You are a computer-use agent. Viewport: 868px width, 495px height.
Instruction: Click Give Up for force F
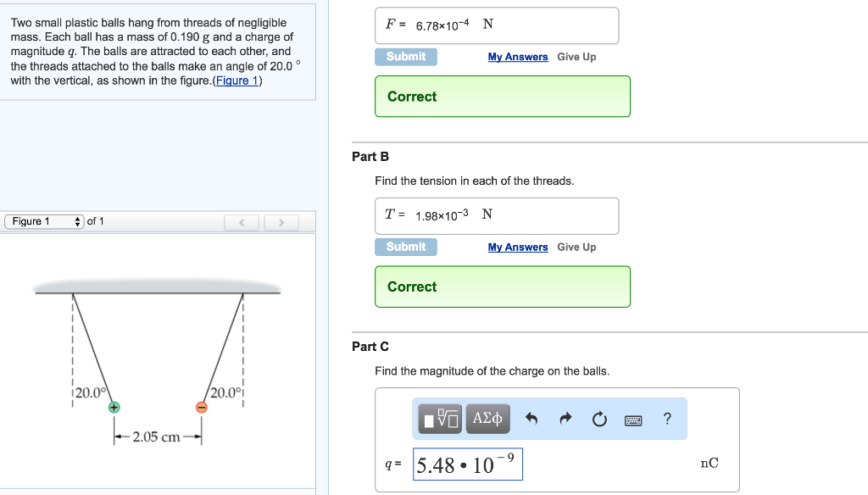[576, 57]
